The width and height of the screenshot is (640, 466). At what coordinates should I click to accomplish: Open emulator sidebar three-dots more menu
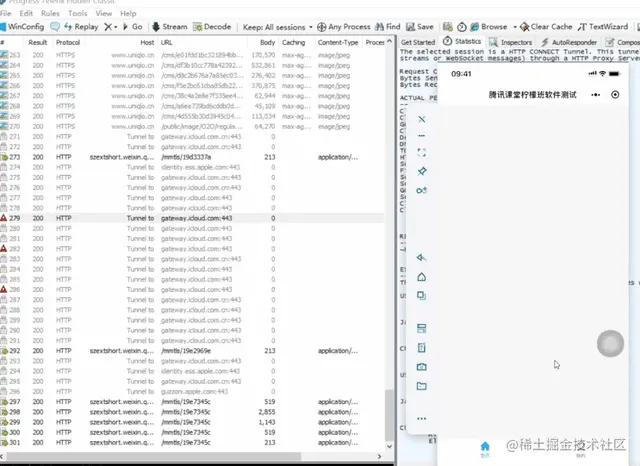point(422,419)
